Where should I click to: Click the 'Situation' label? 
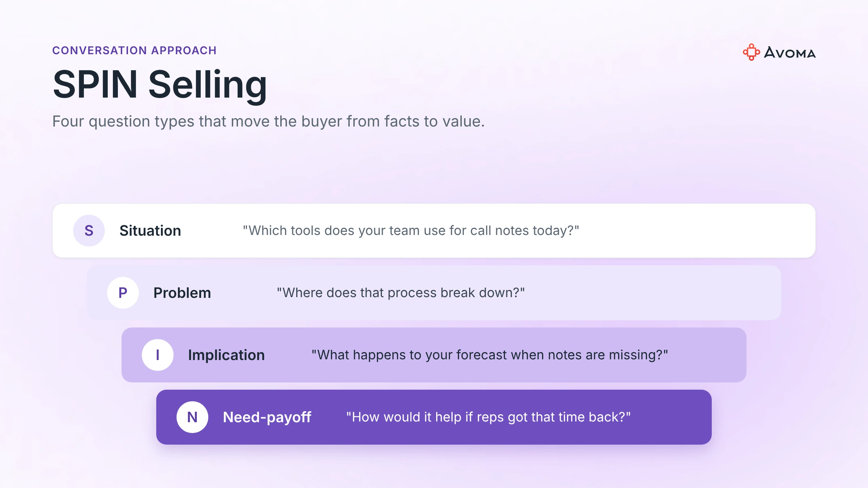150,231
